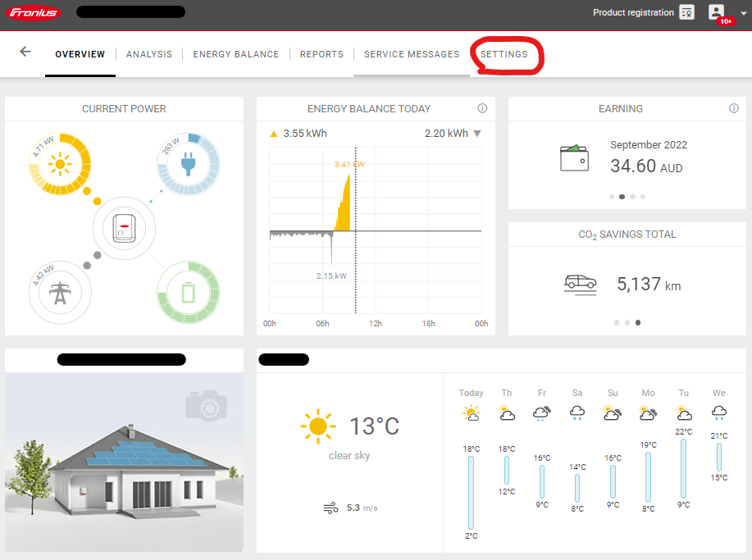Click the blue plug consumption icon
Viewport: 752px width, 560px height.
[187, 165]
